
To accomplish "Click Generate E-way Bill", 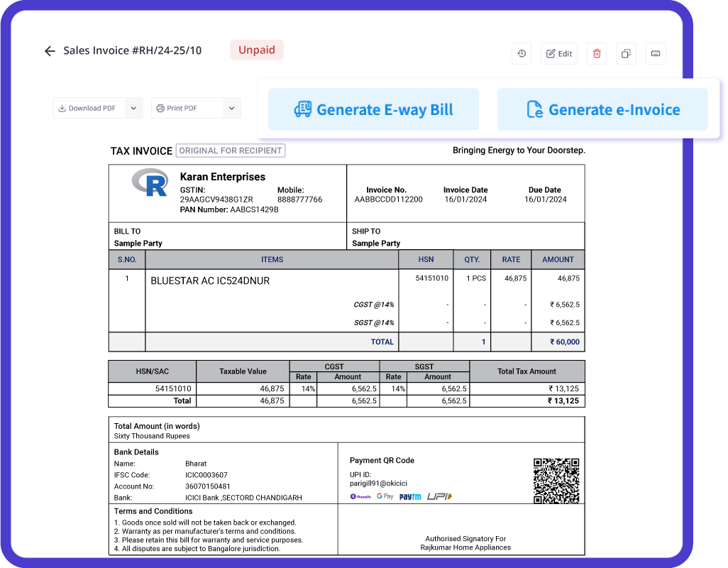I will click(374, 109).
